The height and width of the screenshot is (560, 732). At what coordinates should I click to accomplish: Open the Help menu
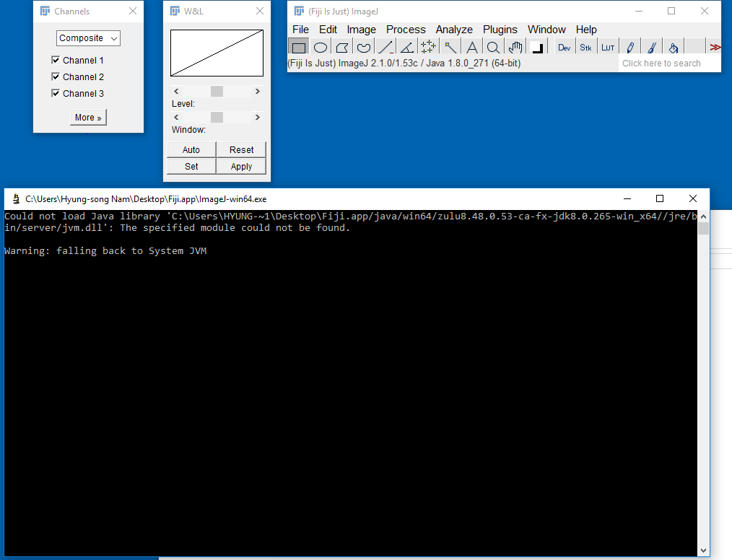[x=586, y=30]
